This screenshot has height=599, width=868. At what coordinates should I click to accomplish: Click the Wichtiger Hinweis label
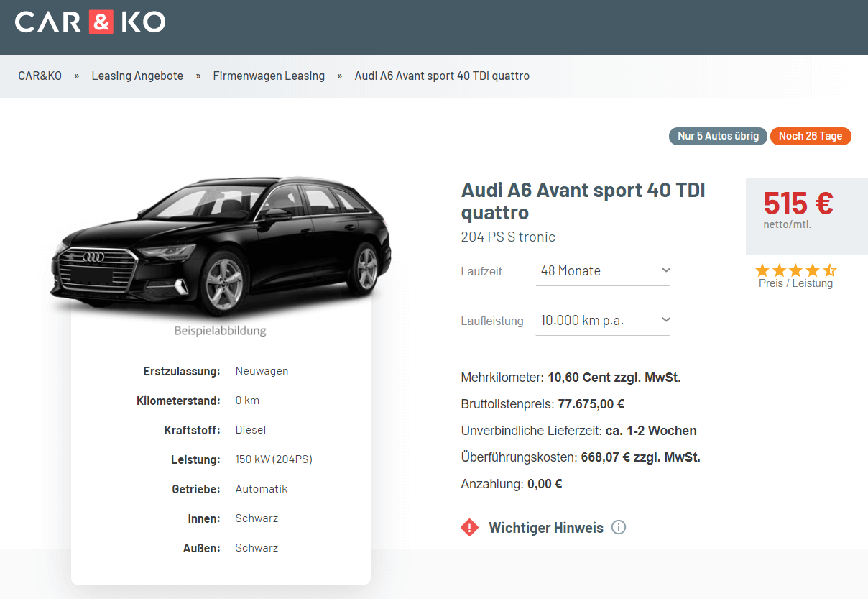click(546, 528)
